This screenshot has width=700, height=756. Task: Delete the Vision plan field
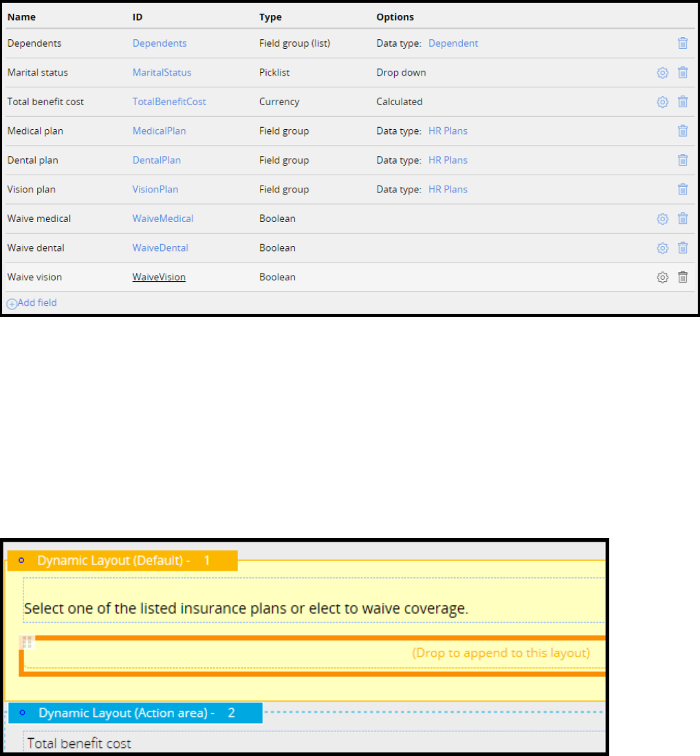point(683,190)
